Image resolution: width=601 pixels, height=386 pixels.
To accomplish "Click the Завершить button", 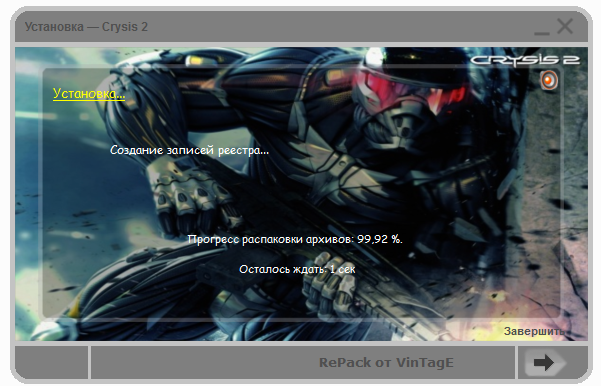I will click(x=535, y=331).
